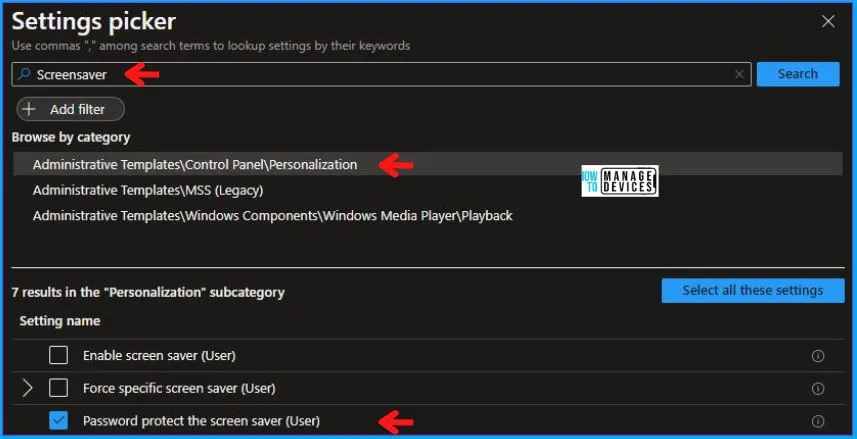This screenshot has width=857, height=439.
Task: Click the 7 results in Personalization subcategory text
Action: coord(148,292)
